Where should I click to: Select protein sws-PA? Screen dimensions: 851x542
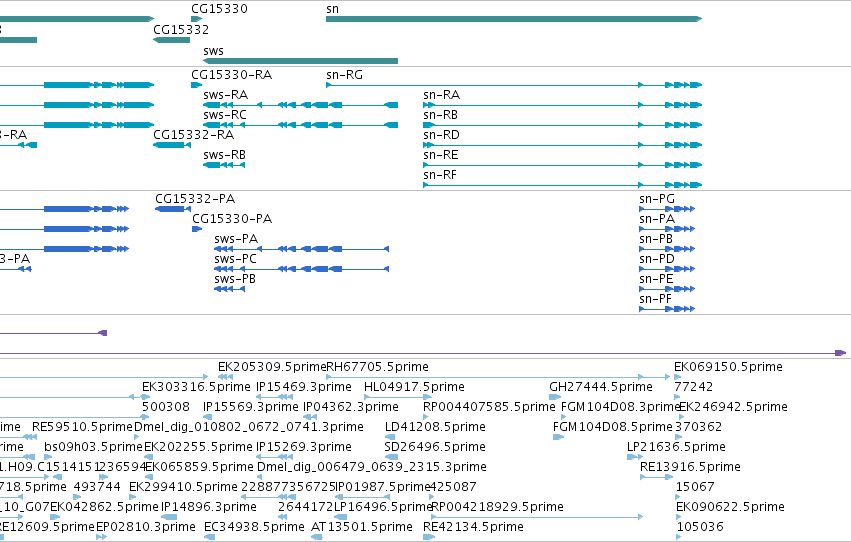(x=301, y=249)
